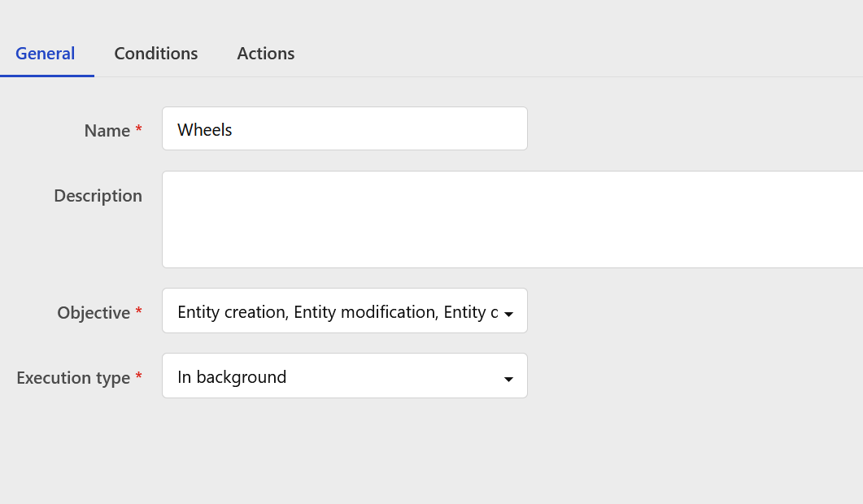863x504 pixels.
Task: Switch to the General tab
Action: click(46, 54)
